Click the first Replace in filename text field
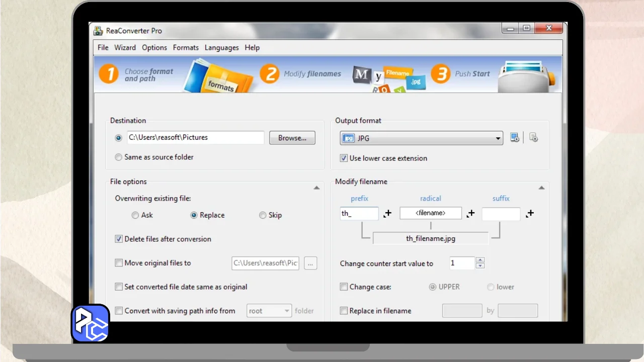 point(462,311)
